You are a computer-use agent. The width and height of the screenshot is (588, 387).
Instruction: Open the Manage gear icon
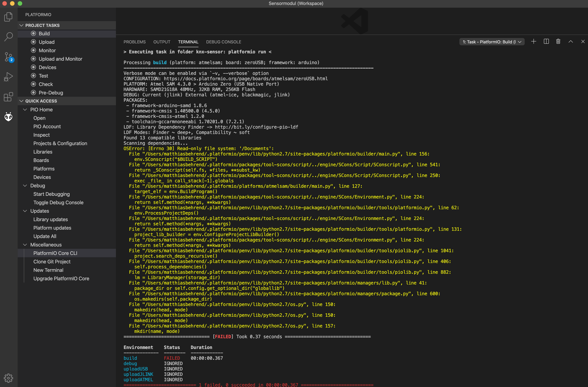pos(8,378)
